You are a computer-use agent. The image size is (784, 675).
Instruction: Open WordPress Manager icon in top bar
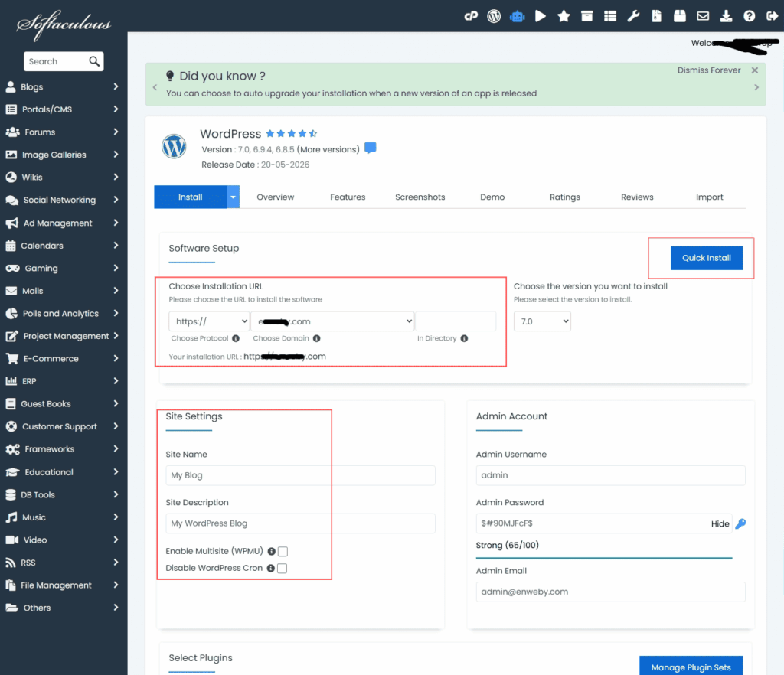coord(494,17)
